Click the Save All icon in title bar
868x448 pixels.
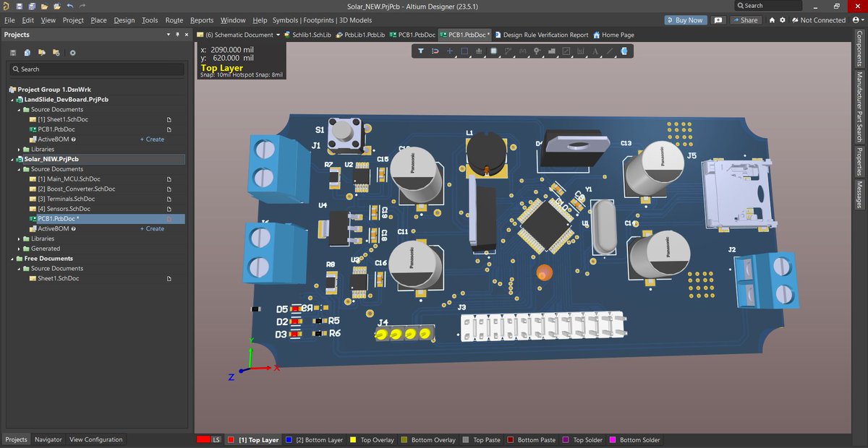coord(32,5)
